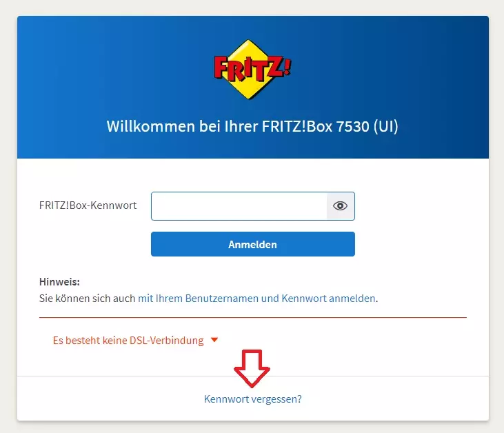Click the 'FRITZ!Box-Kennwort' field label
Image resolution: width=504 pixels, height=433 pixels.
pyautogui.click(x=88, y=205)
